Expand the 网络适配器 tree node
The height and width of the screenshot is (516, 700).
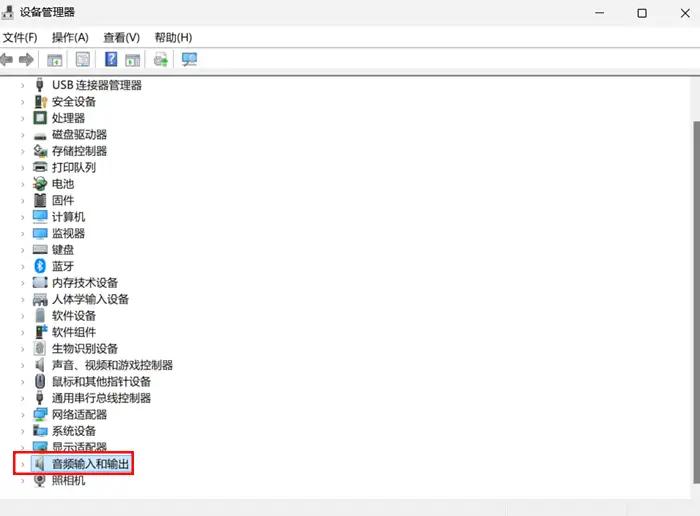(23, 414)
